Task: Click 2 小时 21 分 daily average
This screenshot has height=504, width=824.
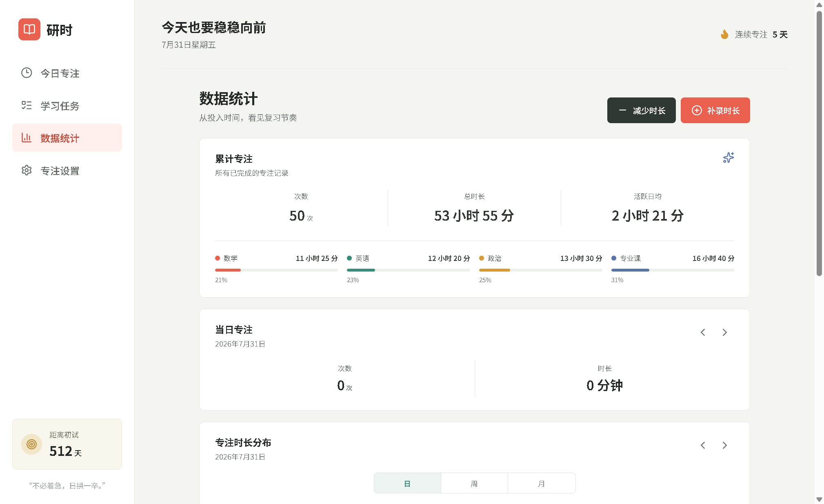Action: pos(647,215)
